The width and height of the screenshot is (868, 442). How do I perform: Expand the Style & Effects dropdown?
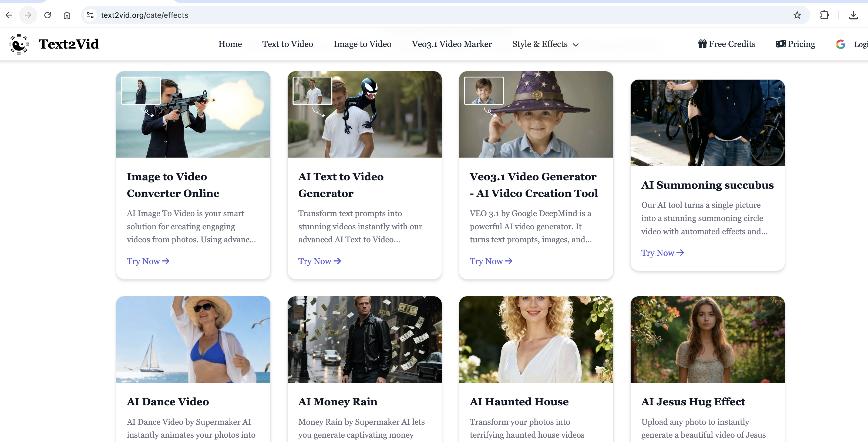pos(545,44)
